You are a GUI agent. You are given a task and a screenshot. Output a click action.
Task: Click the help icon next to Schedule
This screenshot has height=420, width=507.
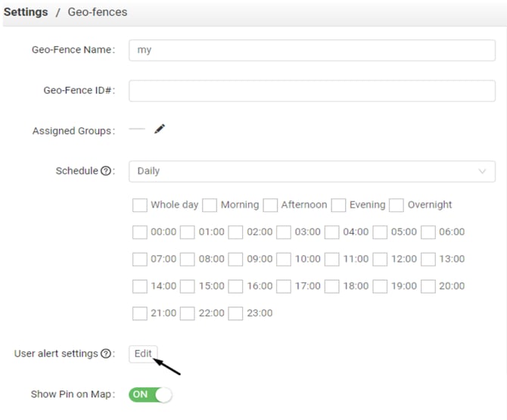coord(106,171)
